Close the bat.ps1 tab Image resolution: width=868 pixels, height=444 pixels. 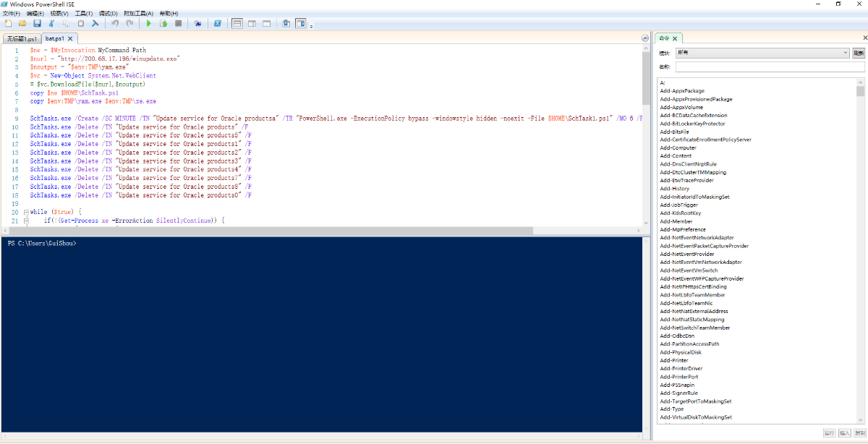[x=71, y=38]
